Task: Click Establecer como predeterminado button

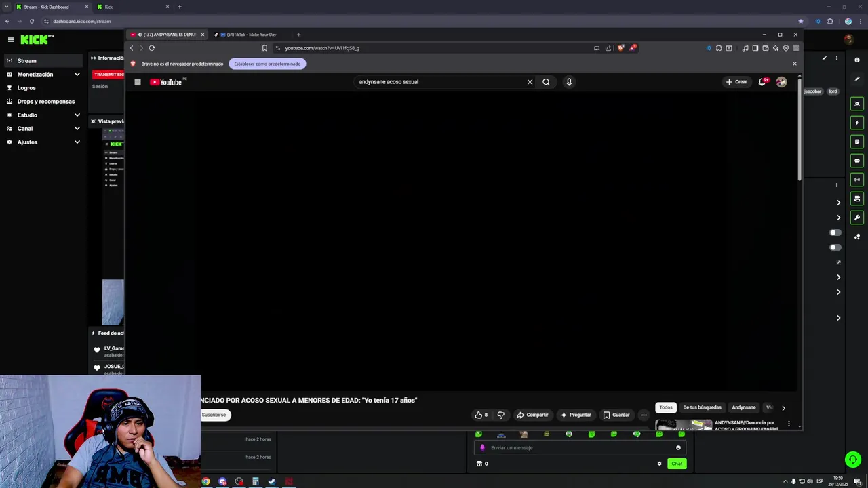Action: click(267, 64)
